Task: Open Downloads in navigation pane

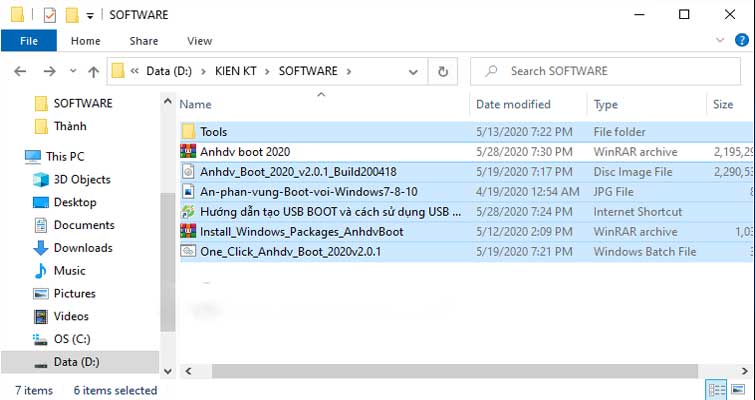Action: click(83, 248)
